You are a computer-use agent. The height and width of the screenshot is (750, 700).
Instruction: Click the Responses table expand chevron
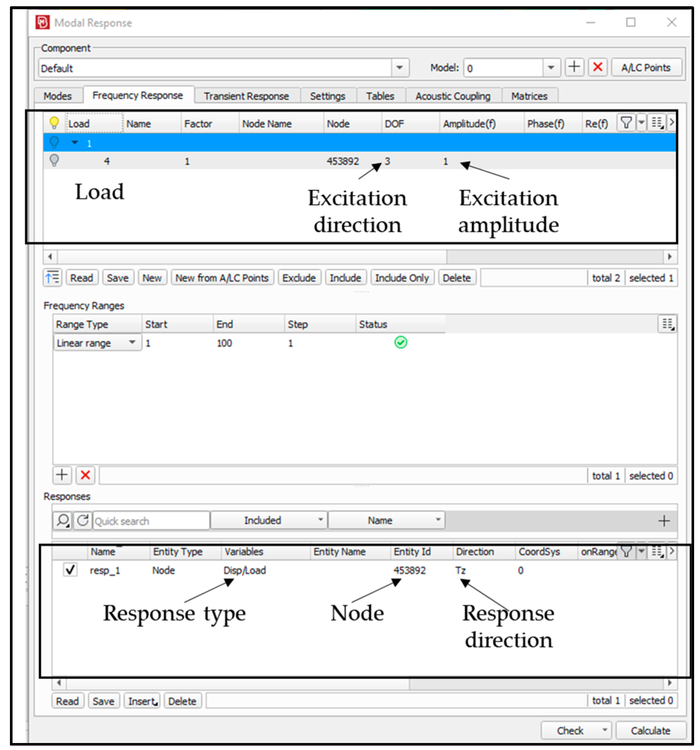coord(671,551)
